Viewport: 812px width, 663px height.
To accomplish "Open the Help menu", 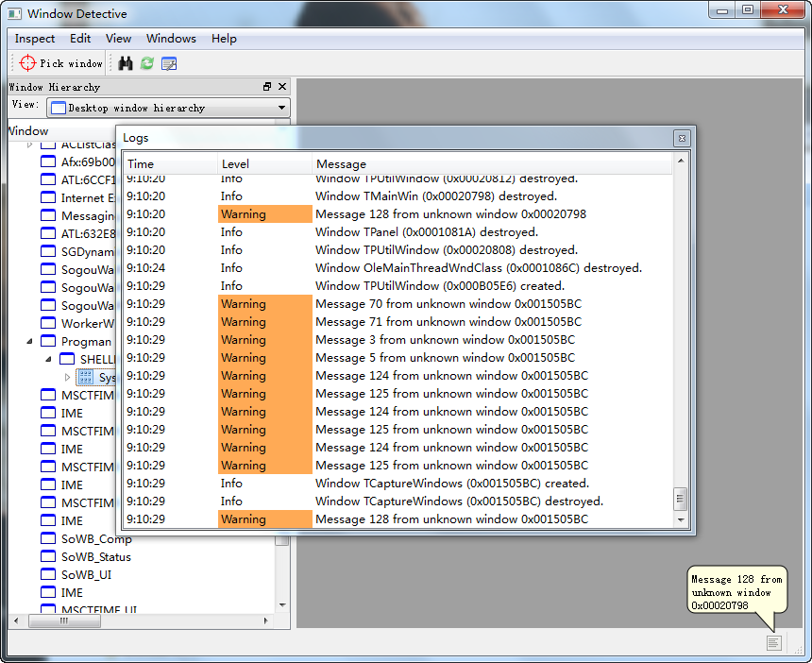I will [224, 39].
